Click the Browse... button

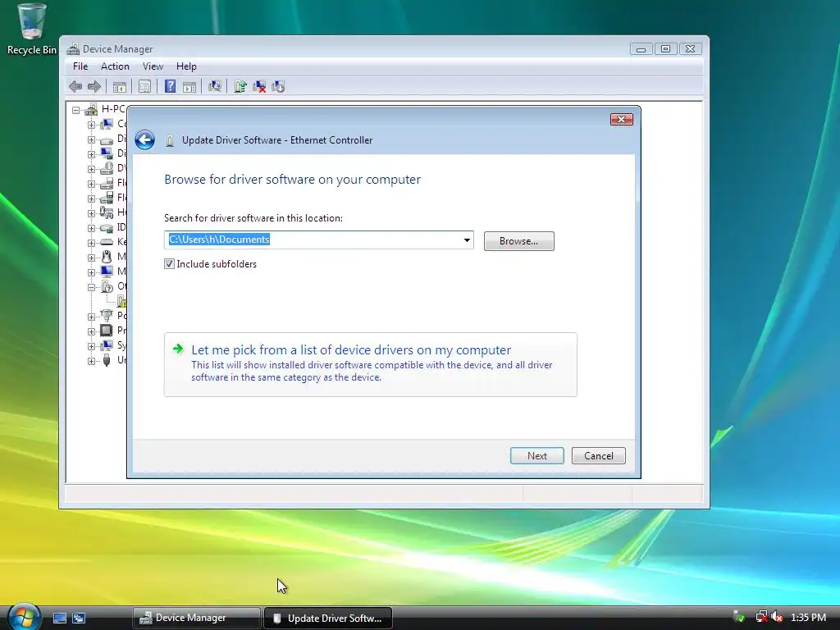[x=518, y=241]
